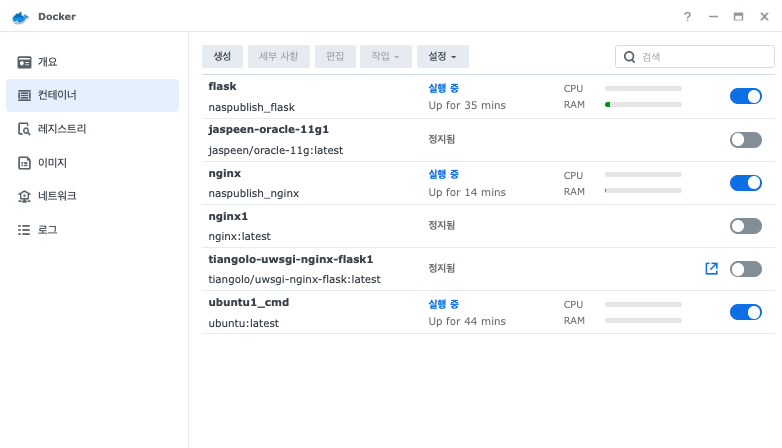The width and height of the screenshot is (782, 448).
Task: Open the help question mark icon
Action: click(x=687, y=17)
